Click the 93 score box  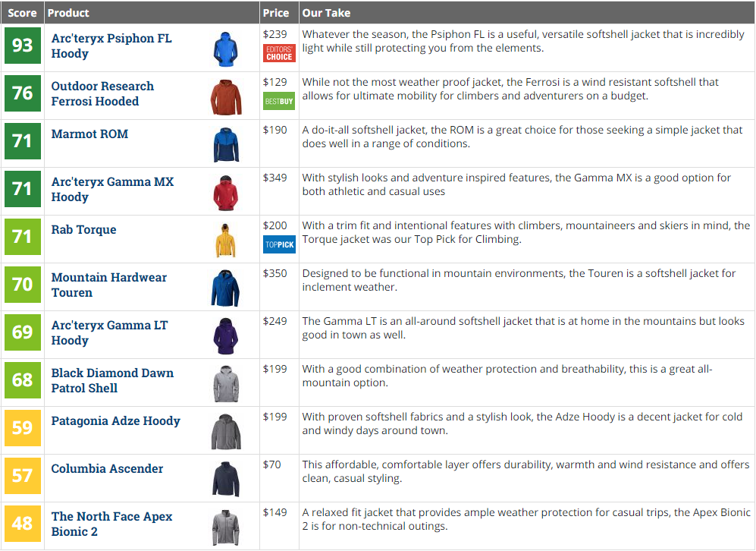point(23,46)
